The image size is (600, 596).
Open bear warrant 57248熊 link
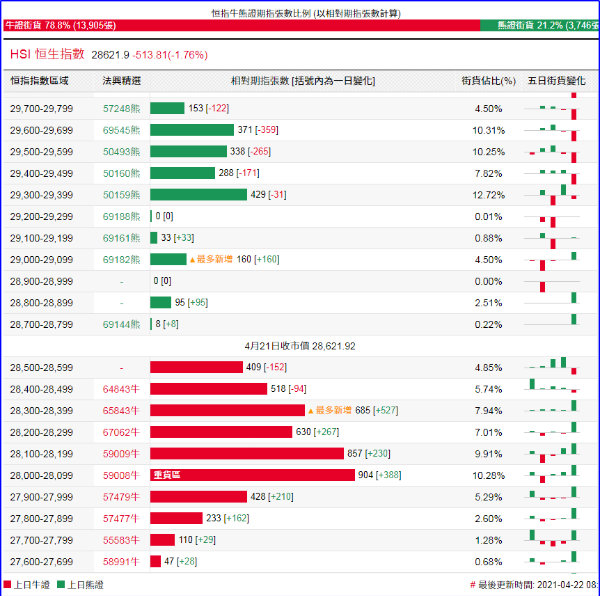click(x=121, y=109)
